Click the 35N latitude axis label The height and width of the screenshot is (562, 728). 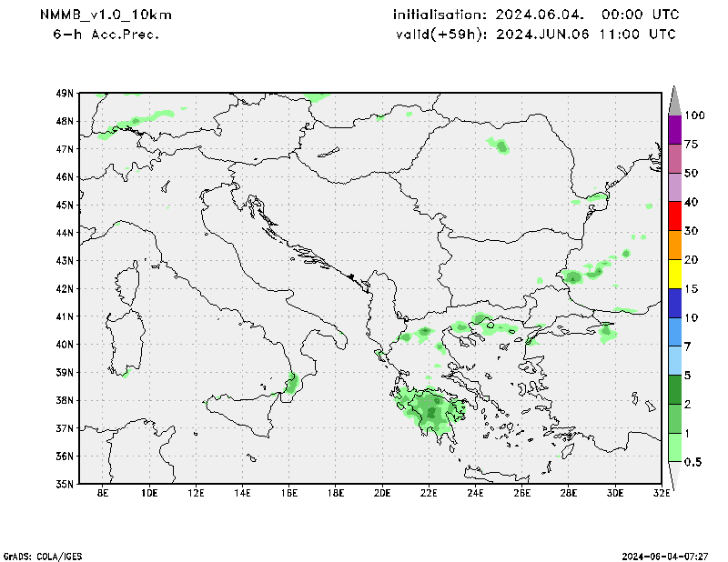65,484
